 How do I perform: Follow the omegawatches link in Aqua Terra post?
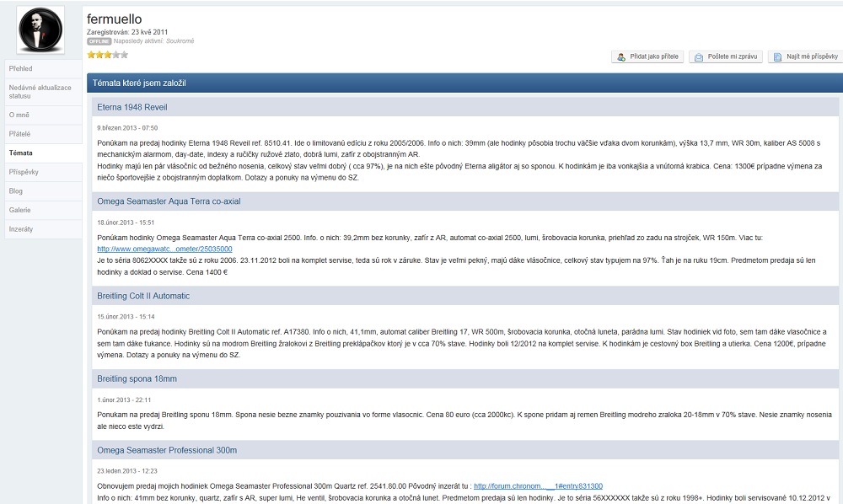164,249
